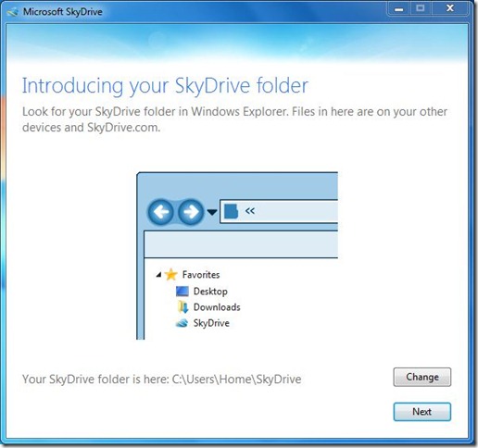The image size is (478, 448).
Task: Click the Microsoft SkyDrive title text
Action: click(x=63, y=12)
